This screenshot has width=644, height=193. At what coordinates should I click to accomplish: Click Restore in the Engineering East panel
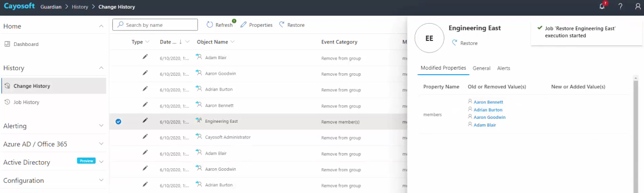pos(464,43)
